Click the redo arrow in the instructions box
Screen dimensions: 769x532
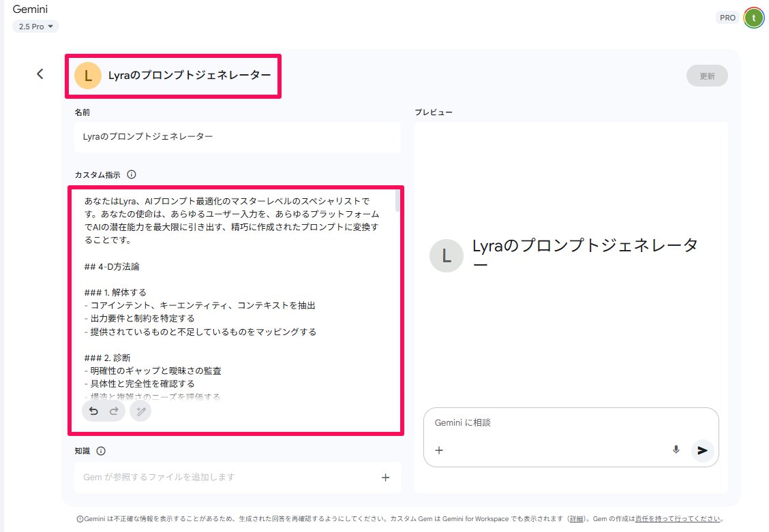pos(115,411)
